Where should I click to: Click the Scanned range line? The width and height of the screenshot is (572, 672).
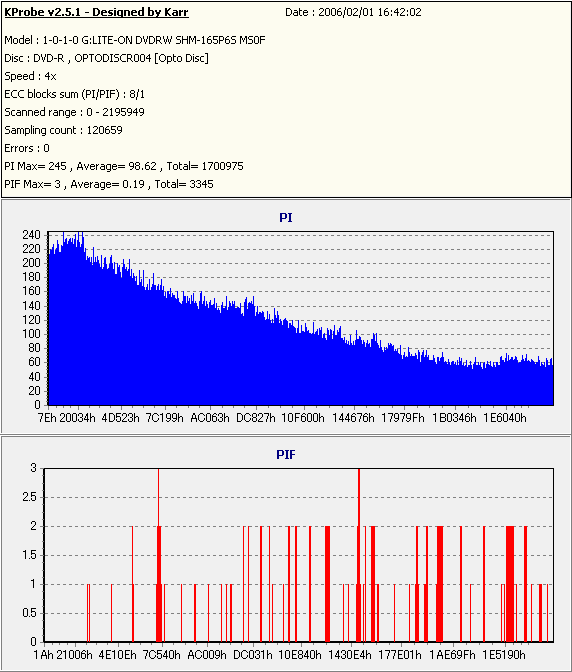[x=75, y=112]
